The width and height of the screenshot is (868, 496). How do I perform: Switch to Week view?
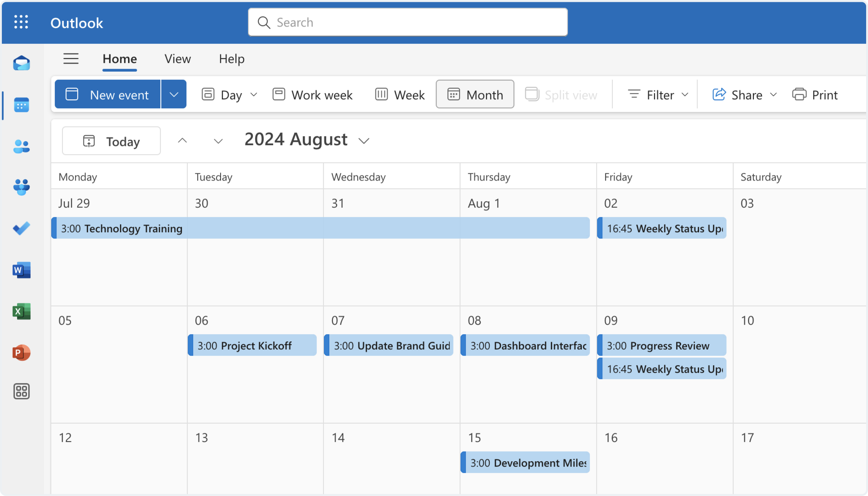(400, 94)
